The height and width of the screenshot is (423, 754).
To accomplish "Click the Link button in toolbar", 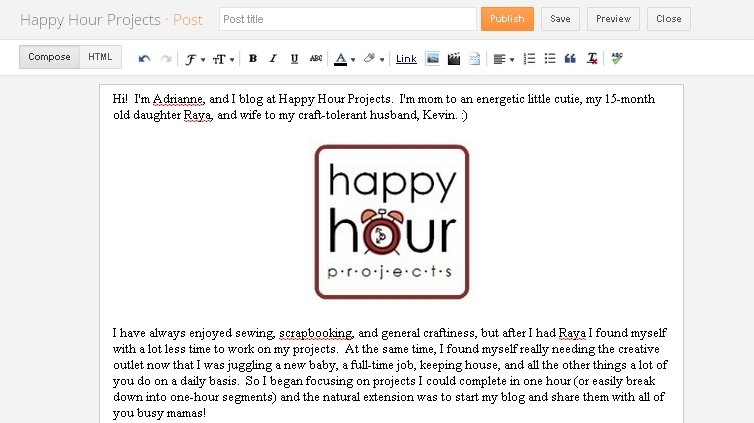I will (x=406, y=59).
